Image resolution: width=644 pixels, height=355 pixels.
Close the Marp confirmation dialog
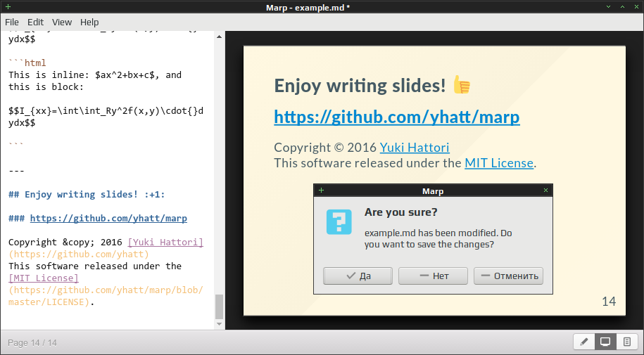coord(546,191)
